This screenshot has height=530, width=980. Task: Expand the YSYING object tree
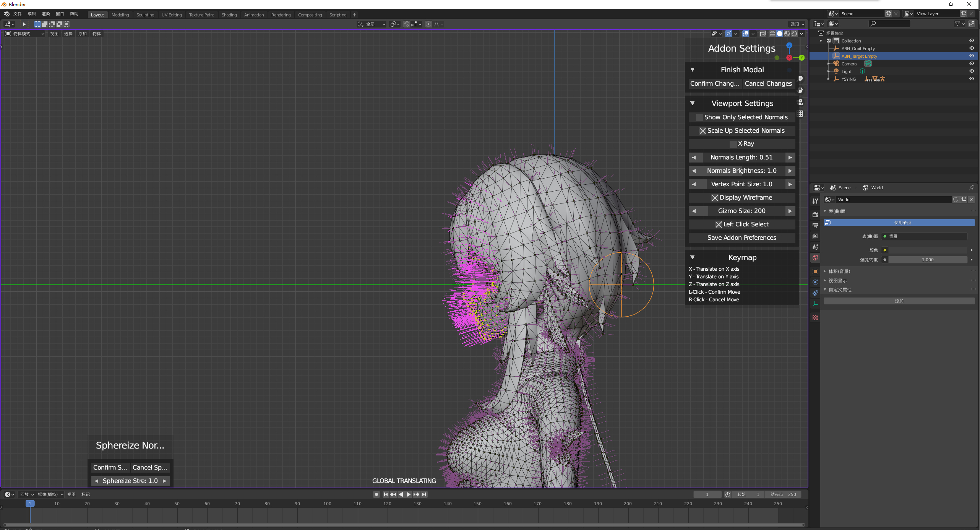tap(828, 79)
